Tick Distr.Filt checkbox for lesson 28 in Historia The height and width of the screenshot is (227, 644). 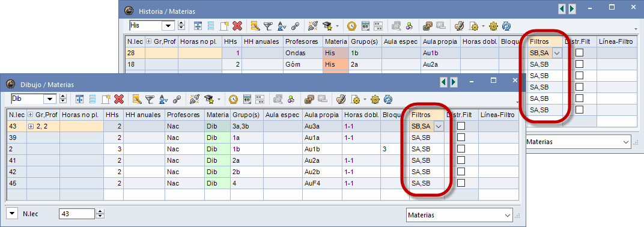579,52
